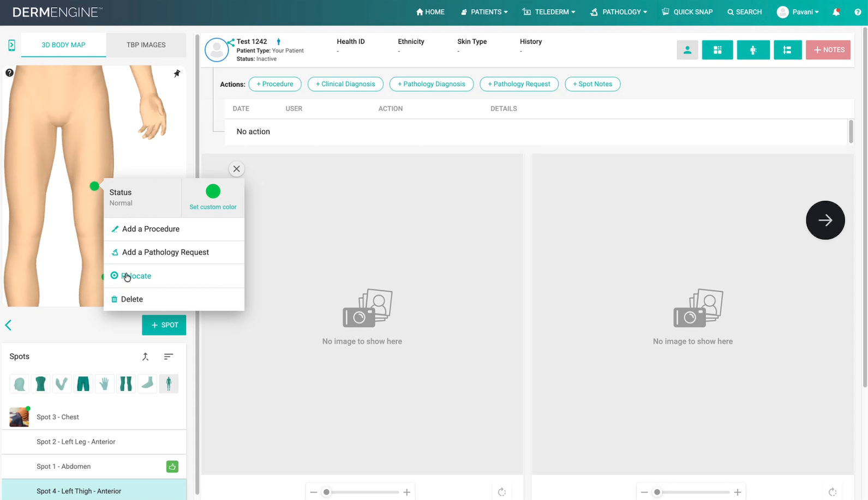Filter spots by pelvis shorts icon

83,384
